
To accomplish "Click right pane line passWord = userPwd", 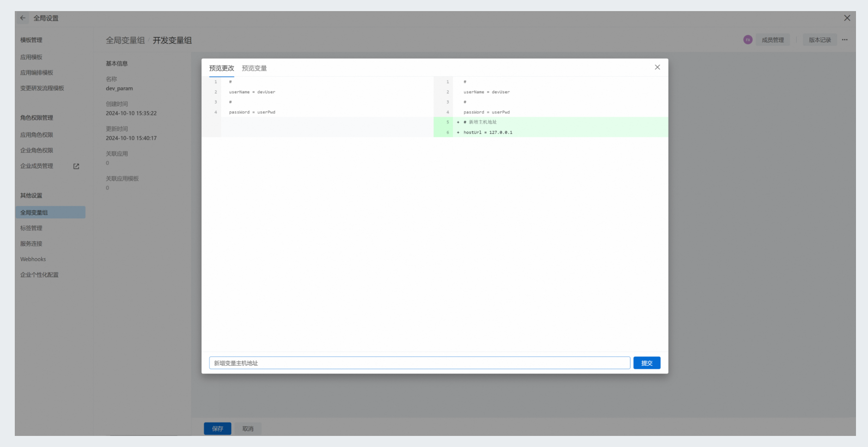I will click(487, 112).
